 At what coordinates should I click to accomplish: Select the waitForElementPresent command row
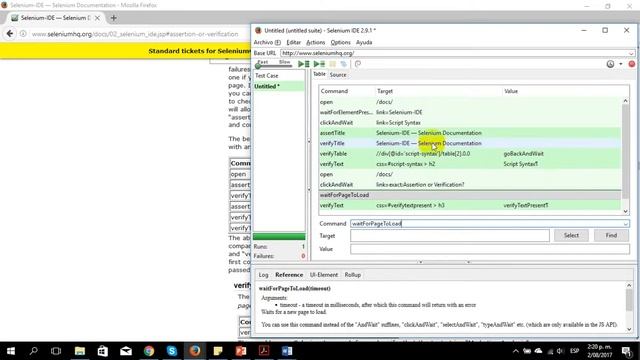[x=470, y=112]
